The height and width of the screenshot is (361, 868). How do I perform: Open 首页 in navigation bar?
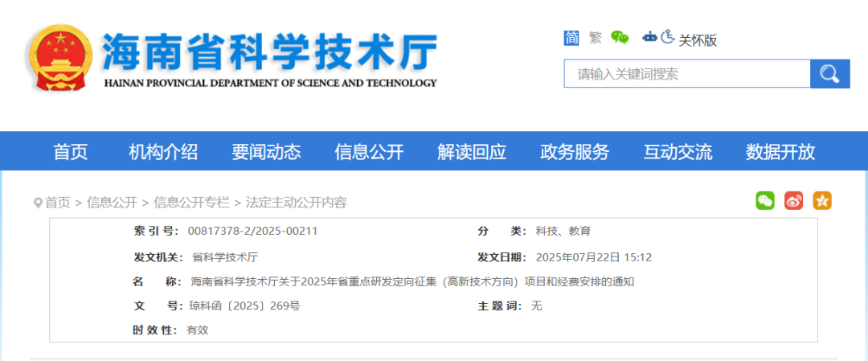(70, 152)
